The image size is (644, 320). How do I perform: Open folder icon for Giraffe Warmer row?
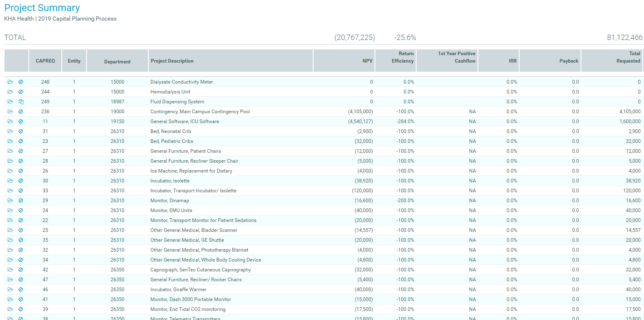click(x=10, y=290)
